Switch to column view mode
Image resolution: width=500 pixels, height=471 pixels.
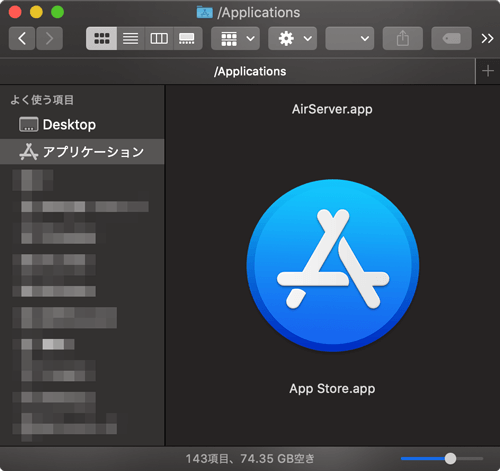pos(159,39)
